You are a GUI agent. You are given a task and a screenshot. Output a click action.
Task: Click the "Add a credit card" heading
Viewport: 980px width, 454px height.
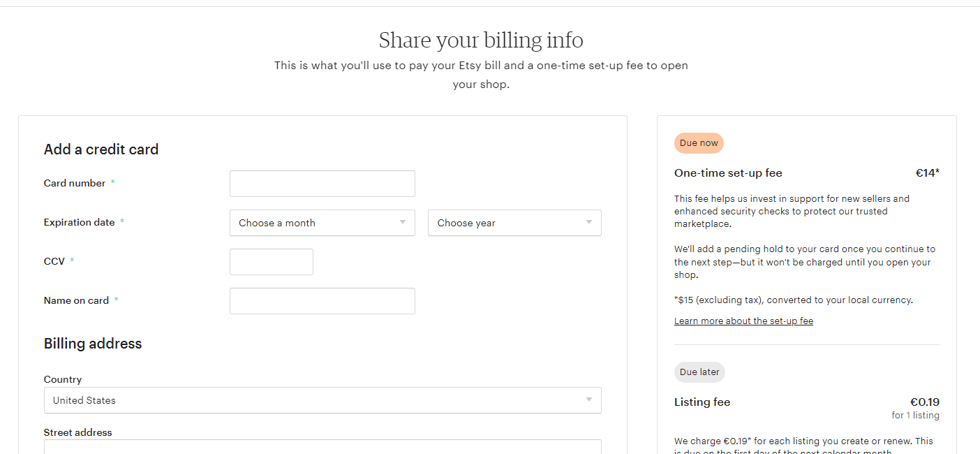(101, 149)
